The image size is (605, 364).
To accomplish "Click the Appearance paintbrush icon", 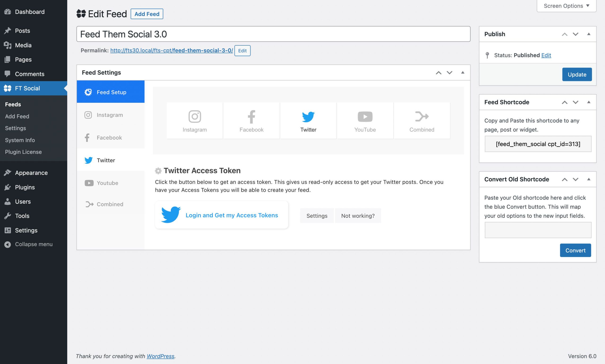I will pyautogui.click(x=8, y=173).
